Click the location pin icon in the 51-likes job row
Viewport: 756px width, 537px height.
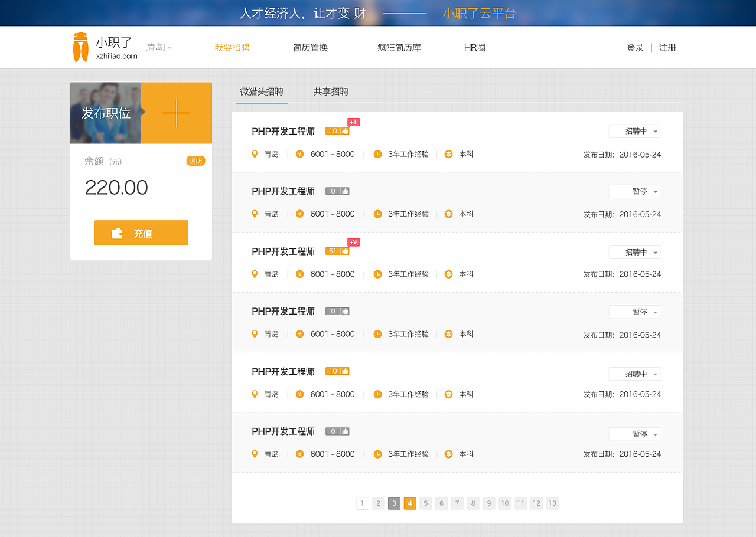255,274
